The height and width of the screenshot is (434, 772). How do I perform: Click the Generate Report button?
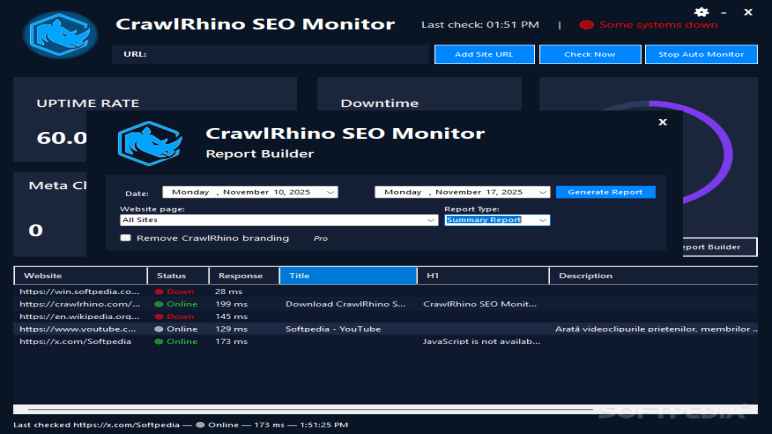point(606,192)
